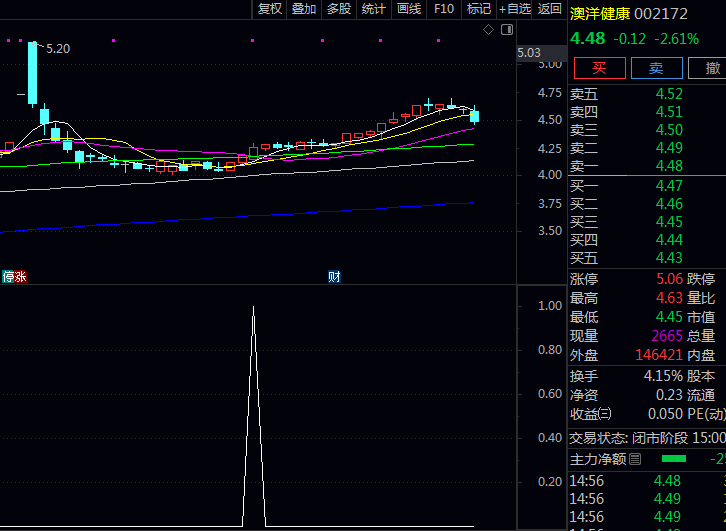Open the 财 financial marker
Viewport: 726px width, 531px height.
tap(334, 277)
